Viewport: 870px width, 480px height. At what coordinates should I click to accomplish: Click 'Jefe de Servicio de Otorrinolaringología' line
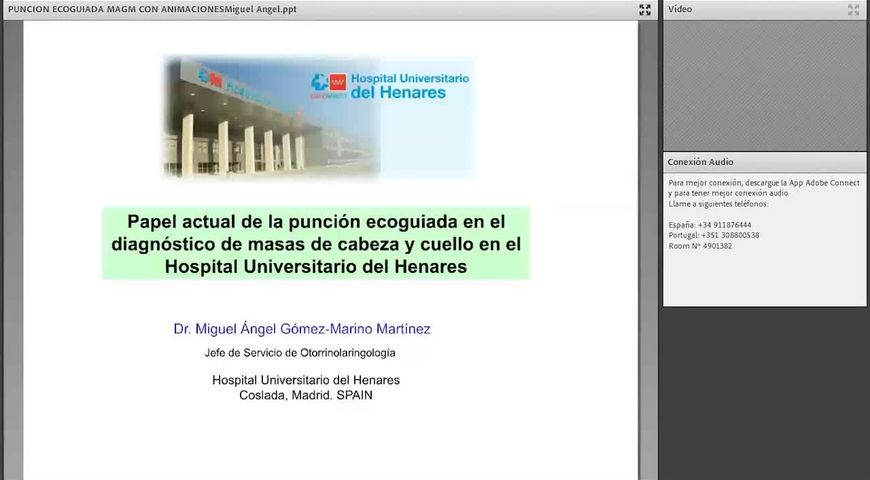[300, 353]
